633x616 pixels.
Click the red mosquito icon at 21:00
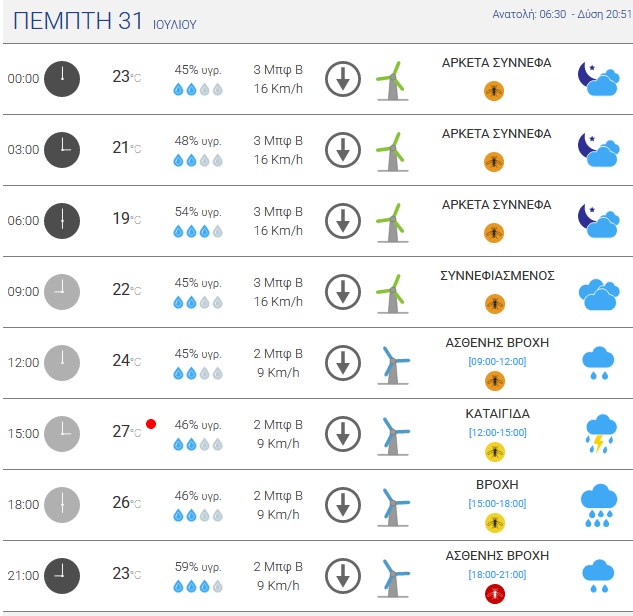tap(495, 594)
